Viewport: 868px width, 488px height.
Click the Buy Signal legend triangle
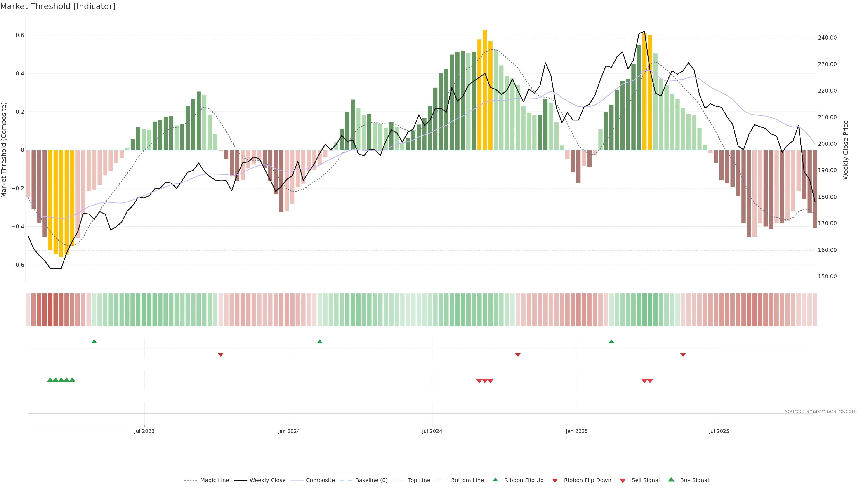(x=671, y=480)
